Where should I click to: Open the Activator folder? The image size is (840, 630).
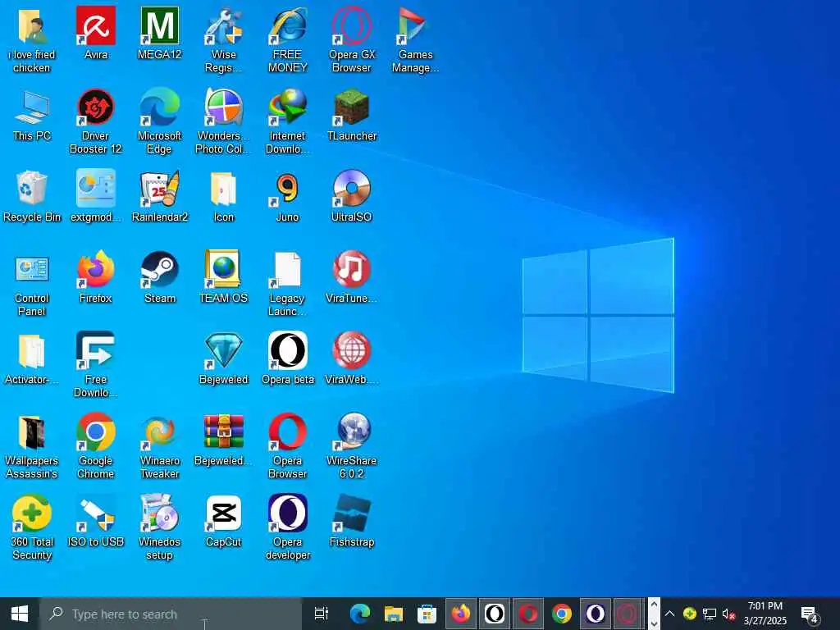pos(32,358)
